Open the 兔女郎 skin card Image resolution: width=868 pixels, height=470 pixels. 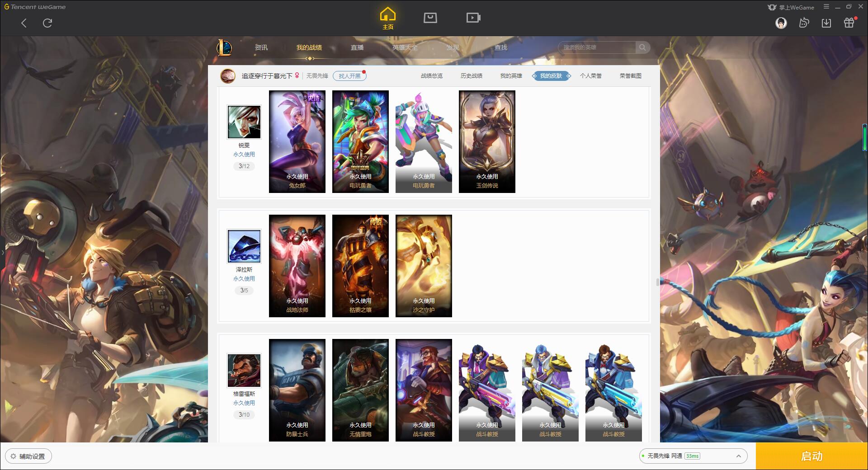coord(297,142)
